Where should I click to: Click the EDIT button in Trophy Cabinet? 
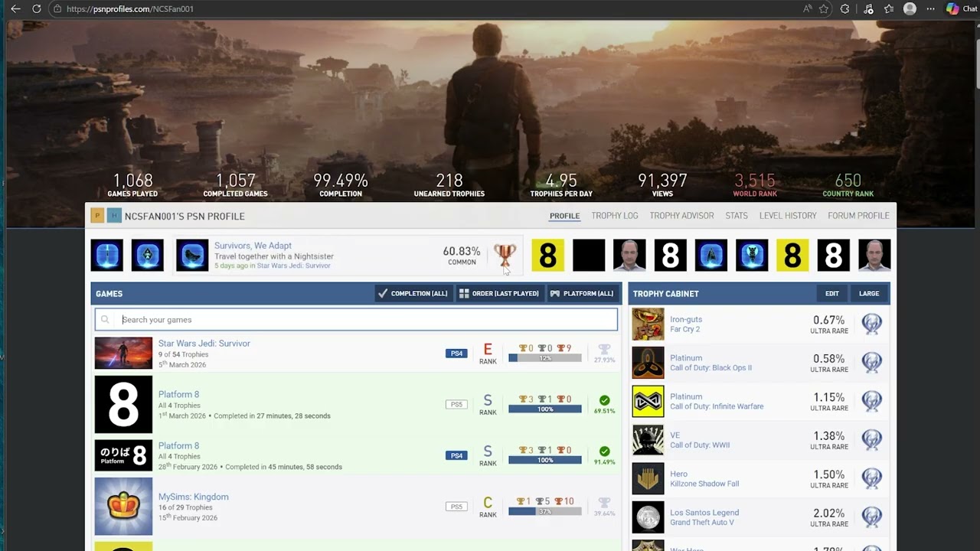coord(832,293)
